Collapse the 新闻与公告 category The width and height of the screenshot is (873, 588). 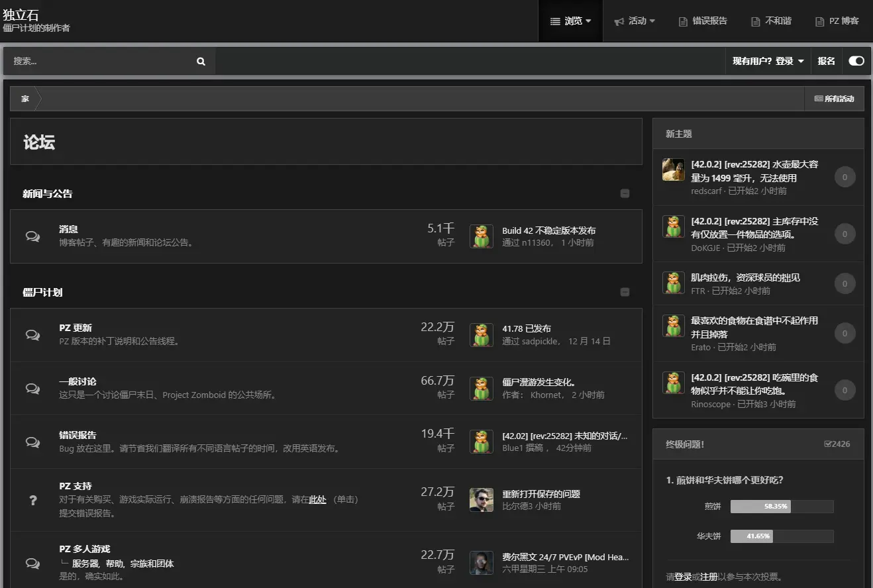[625, 194]
